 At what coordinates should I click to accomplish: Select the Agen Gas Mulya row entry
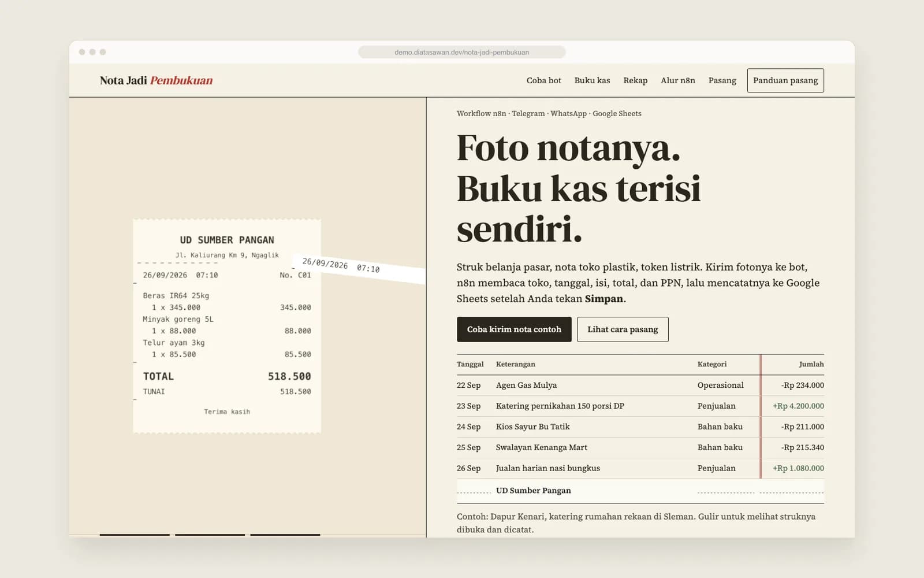pos(526,385)
